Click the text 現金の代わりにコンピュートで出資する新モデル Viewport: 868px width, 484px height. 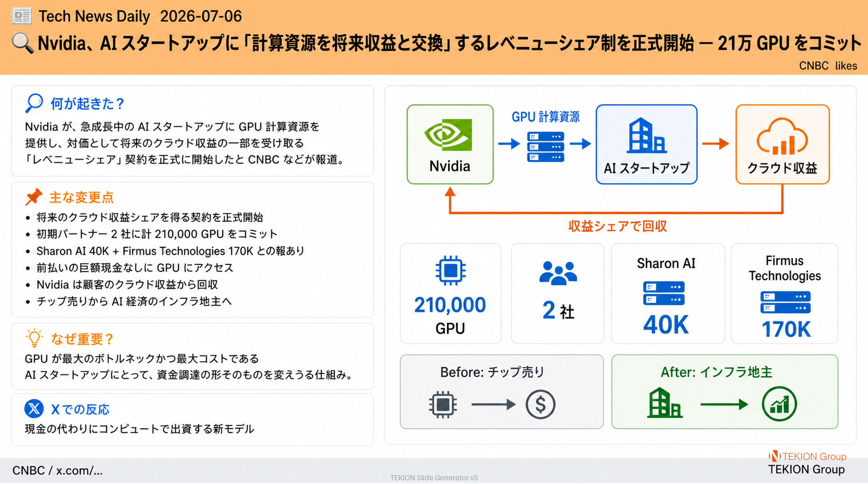139,429
